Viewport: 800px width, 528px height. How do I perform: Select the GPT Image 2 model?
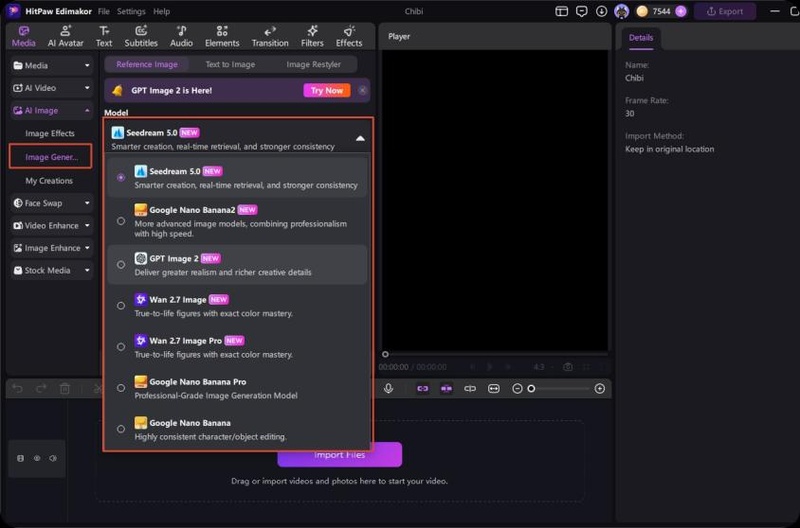tap(237, 265)
